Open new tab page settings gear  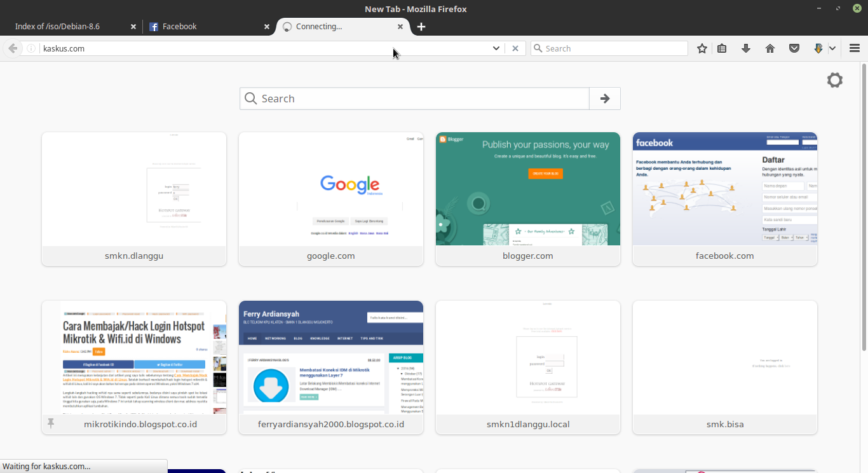point(835,80)
